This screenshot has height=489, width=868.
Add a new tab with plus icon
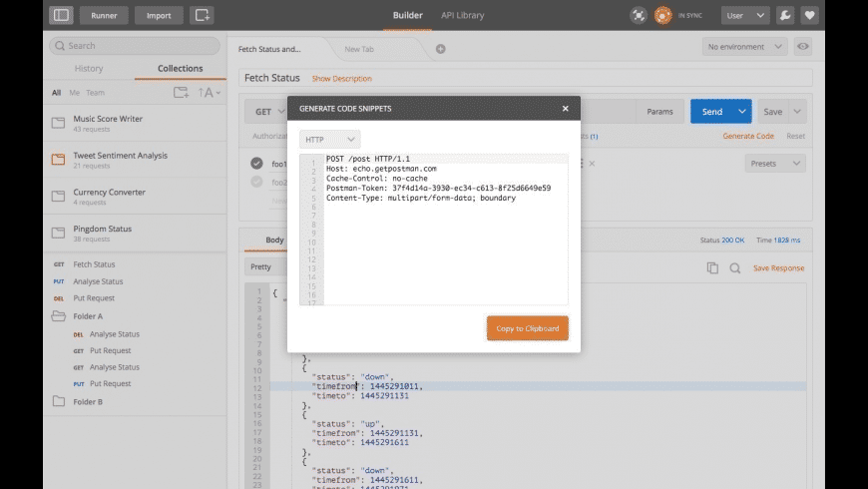click(440, 48)
